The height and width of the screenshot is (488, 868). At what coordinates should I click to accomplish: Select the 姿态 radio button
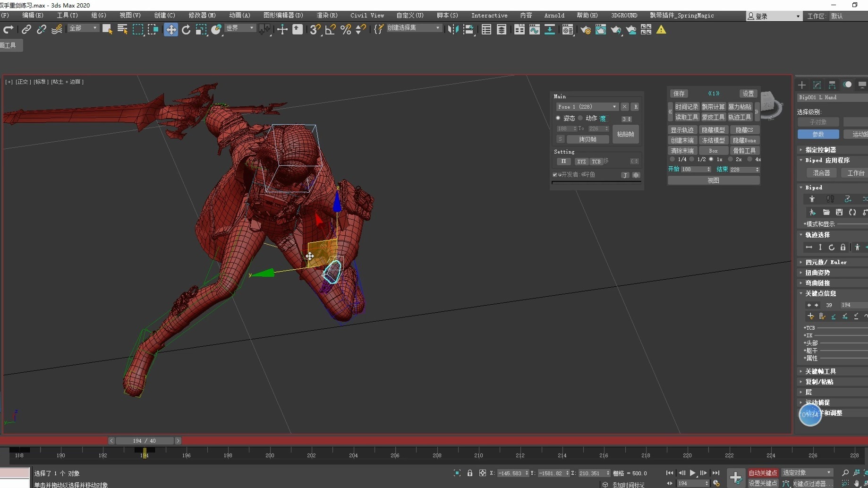click(x=558, y=118)
